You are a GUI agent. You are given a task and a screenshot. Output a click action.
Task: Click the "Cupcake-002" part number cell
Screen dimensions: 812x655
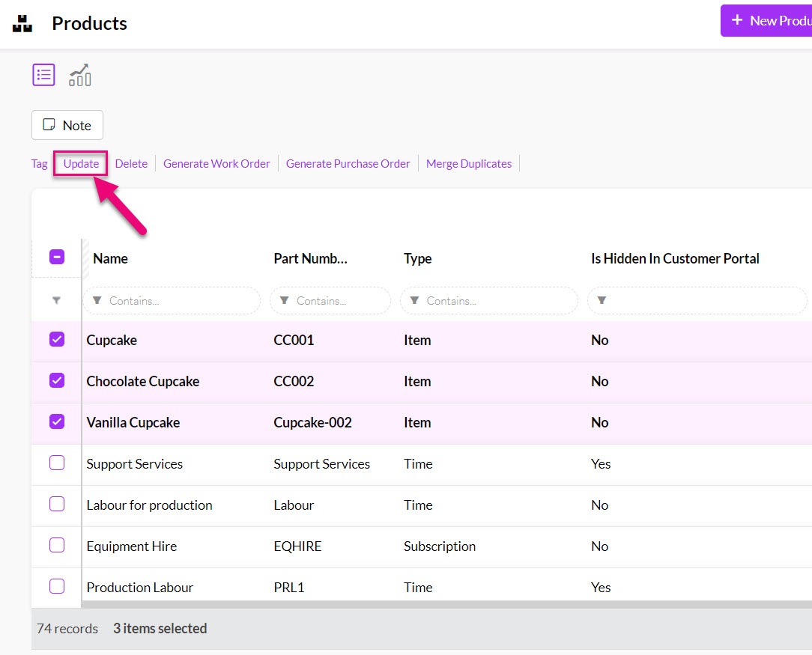click(x=313, y=423)
